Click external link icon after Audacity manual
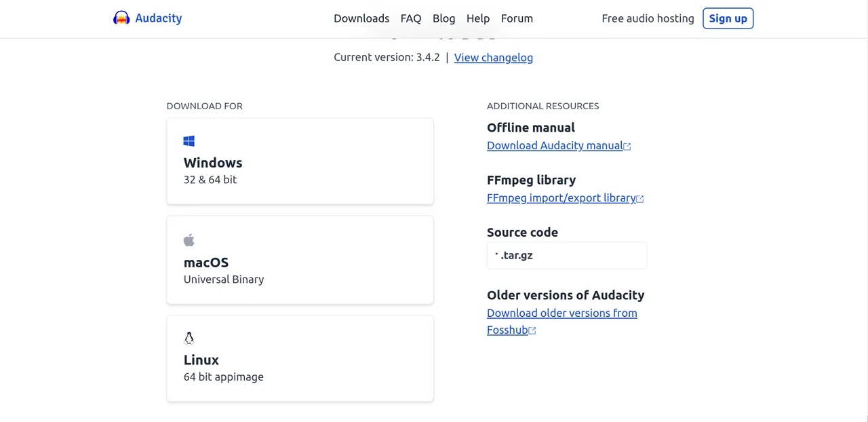 (x=627, y=147)
